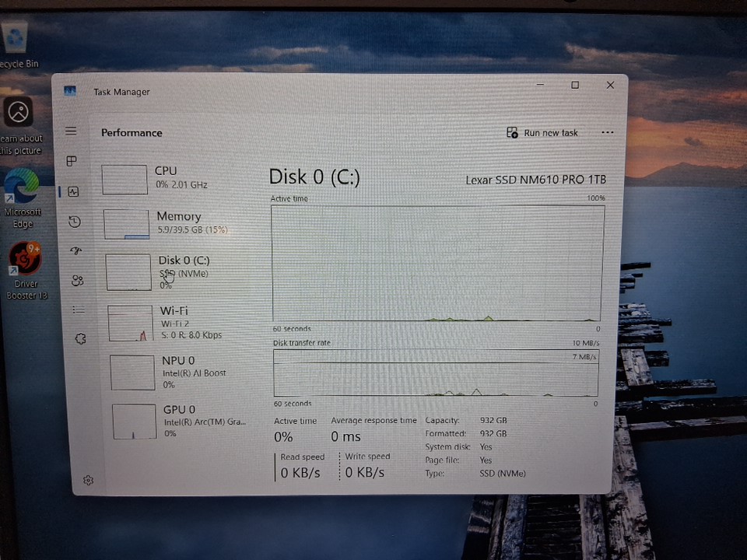The width and height of the screenshot is (747, 560).
Task: Click the Disk 0 Active time graph
Action: 437,263
